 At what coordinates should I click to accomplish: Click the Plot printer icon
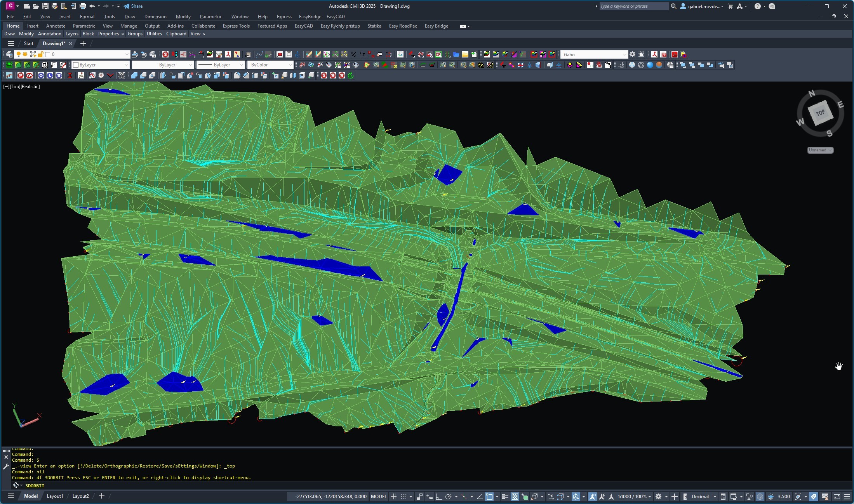(82, 6)
